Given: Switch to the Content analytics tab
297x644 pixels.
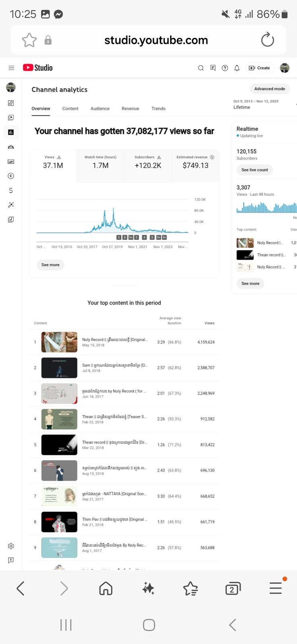Looking at the screenshot, I should 70,109.
